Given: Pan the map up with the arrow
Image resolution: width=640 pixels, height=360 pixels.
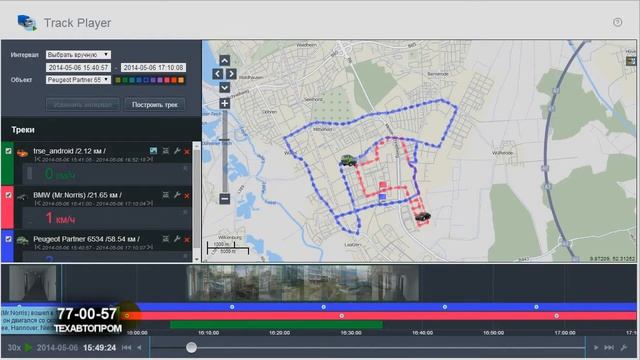Looking at the screenshot, I should [224, 61].
